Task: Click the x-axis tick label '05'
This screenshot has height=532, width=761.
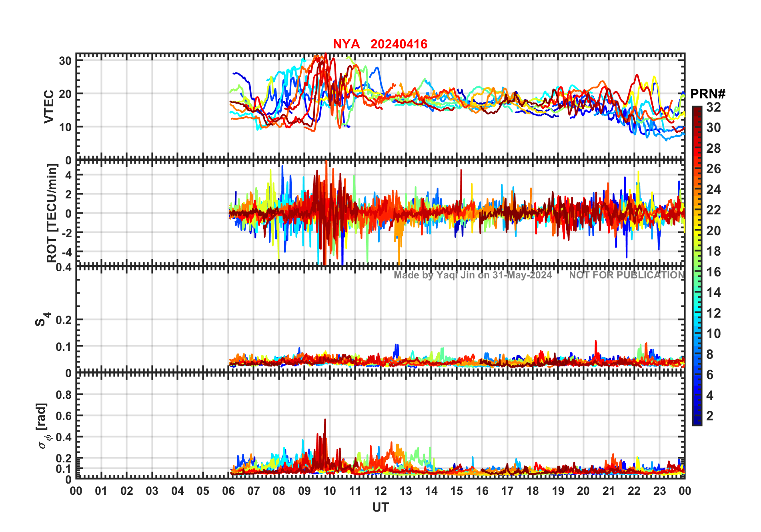Action: point(203,491)
